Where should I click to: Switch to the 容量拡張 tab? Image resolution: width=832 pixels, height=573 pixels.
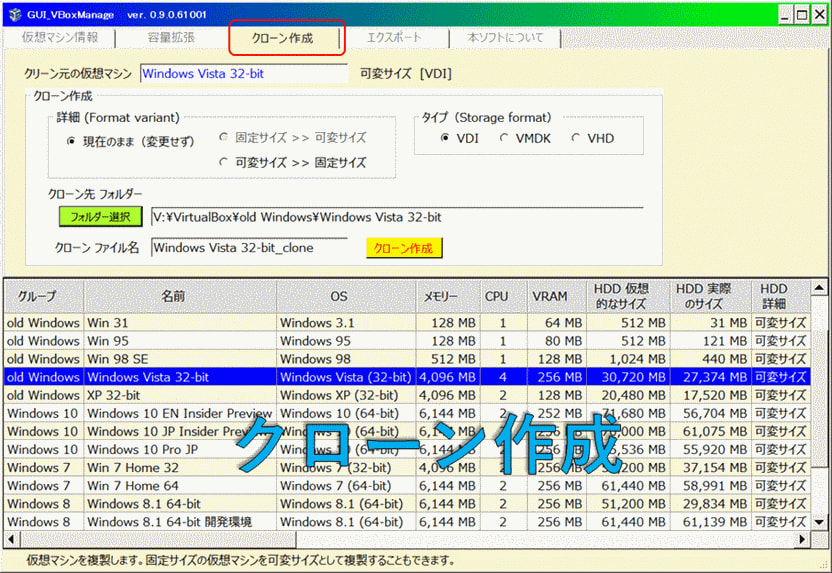(x=171, y=38)
